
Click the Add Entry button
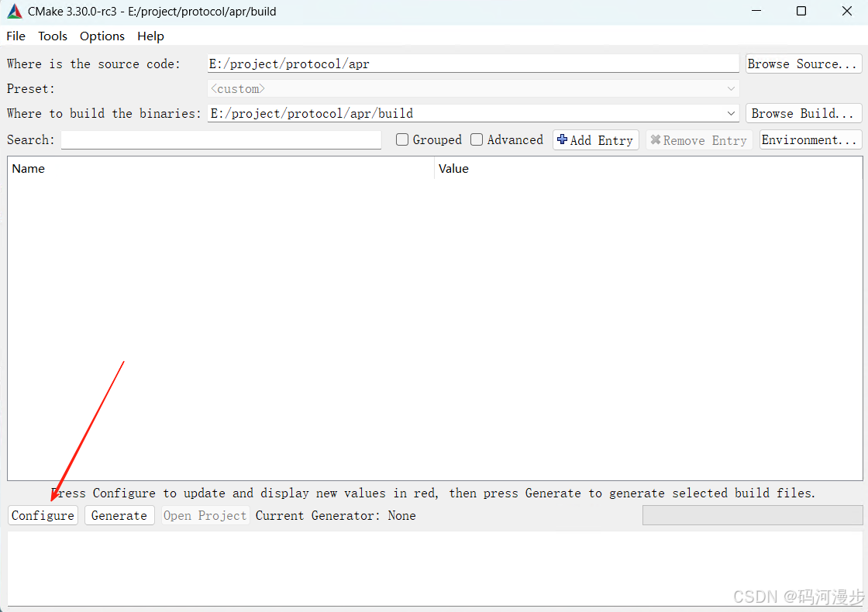pyautogui.click(x=596, y=140)
